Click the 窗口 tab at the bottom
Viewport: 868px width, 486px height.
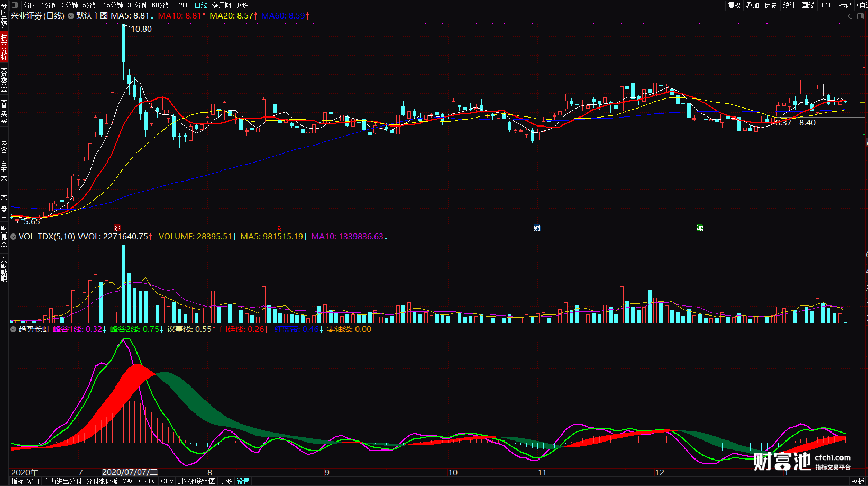tap(33, 481)
